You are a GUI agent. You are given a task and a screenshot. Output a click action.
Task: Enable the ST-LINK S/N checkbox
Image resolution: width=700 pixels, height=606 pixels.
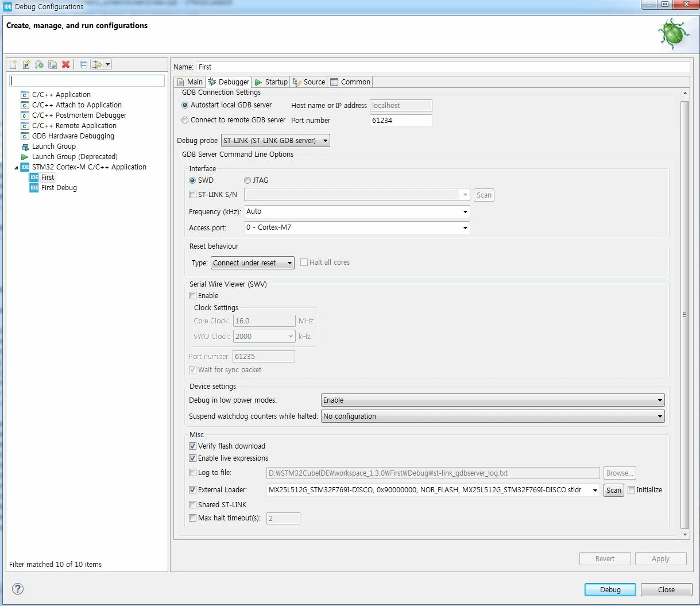tap(193, 195)
